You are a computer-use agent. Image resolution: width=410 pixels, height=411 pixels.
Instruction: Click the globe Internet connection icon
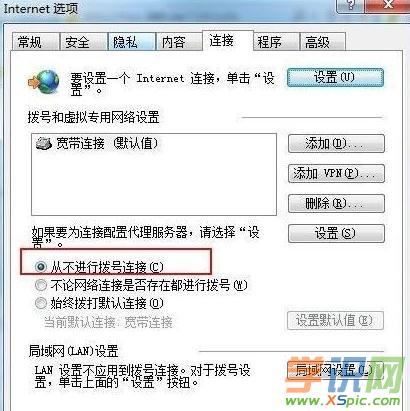click(44, 82)
